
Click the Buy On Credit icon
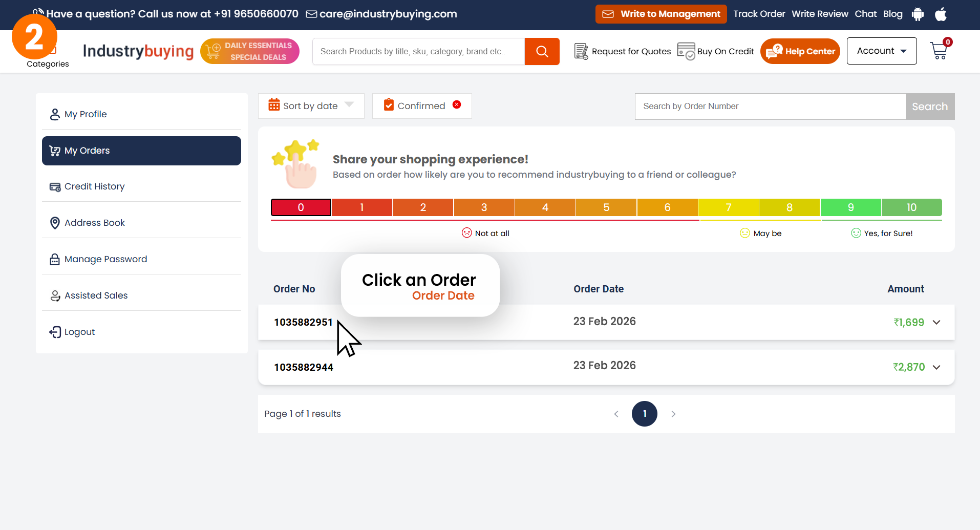pyautogui.click(x=686, y=51)
